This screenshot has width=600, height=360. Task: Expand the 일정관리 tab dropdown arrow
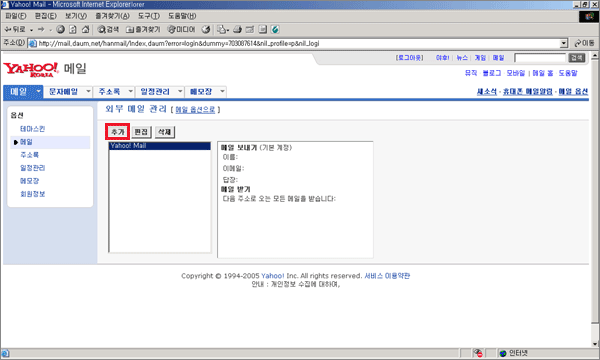pyautogui.click(x=180, y=91)
